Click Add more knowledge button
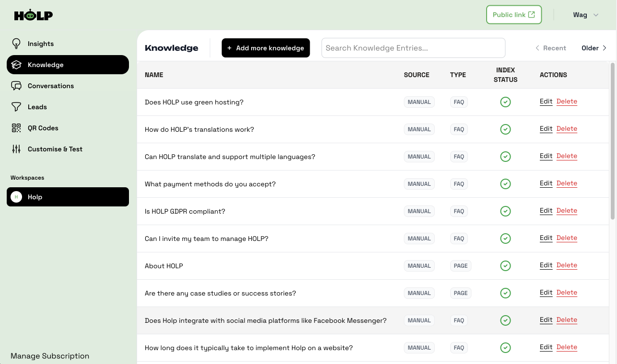 pos(266,48)
